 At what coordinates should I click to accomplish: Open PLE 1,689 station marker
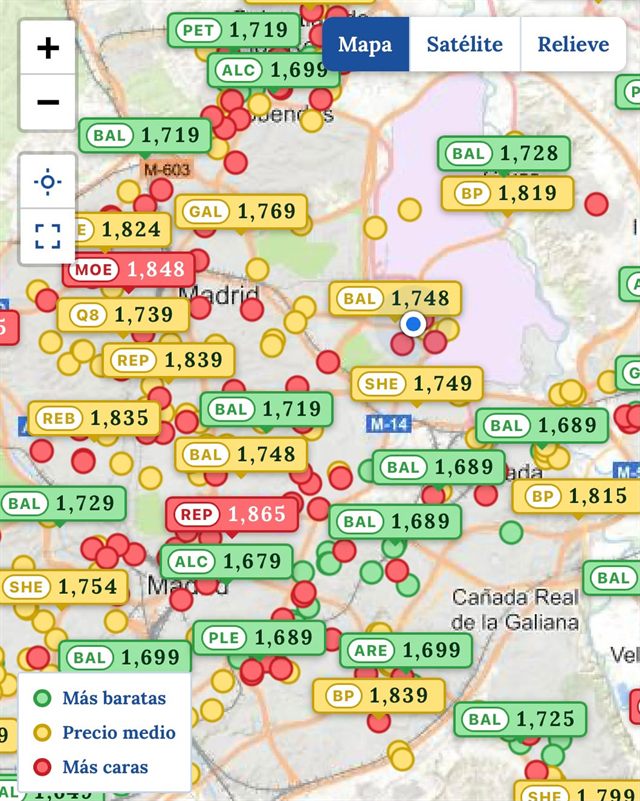(259, 638)
